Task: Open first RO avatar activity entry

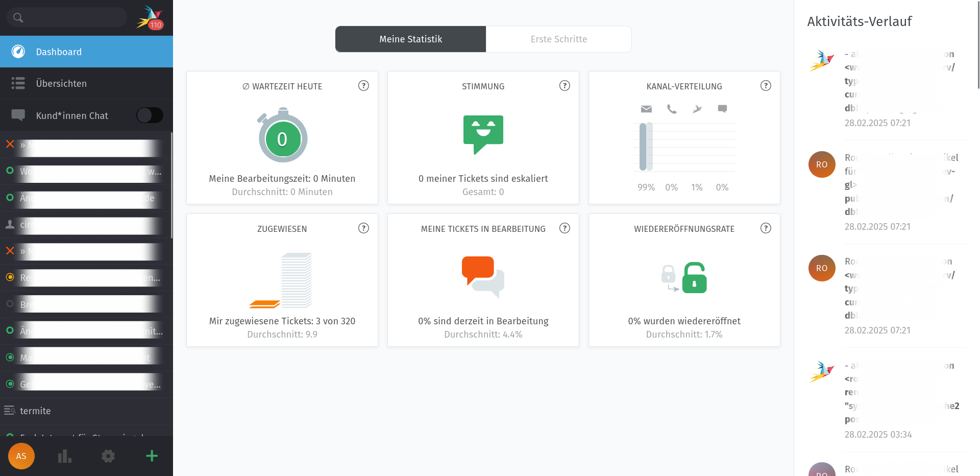Action: click(x=822, y=164)
